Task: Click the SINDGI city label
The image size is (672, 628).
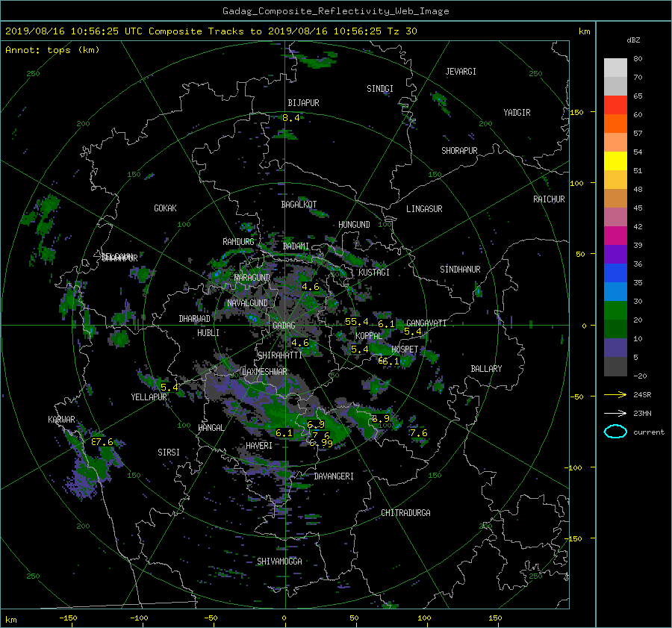Action: point(380,89)
